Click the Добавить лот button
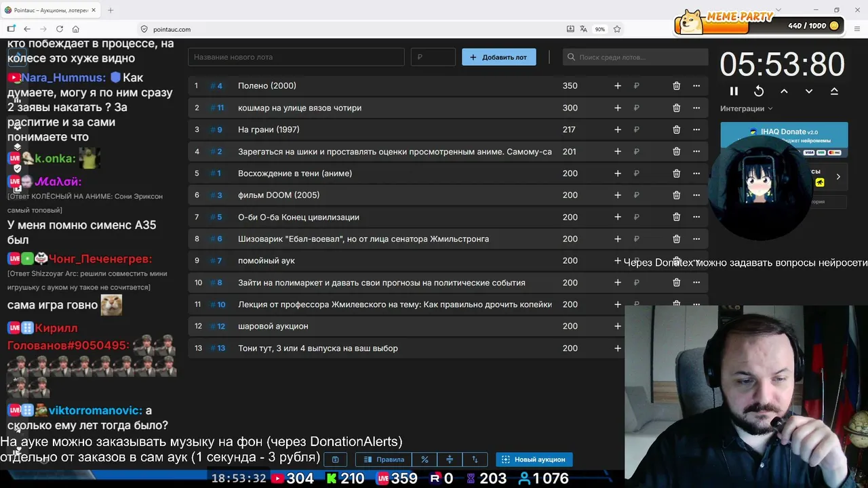 [499, 57]
